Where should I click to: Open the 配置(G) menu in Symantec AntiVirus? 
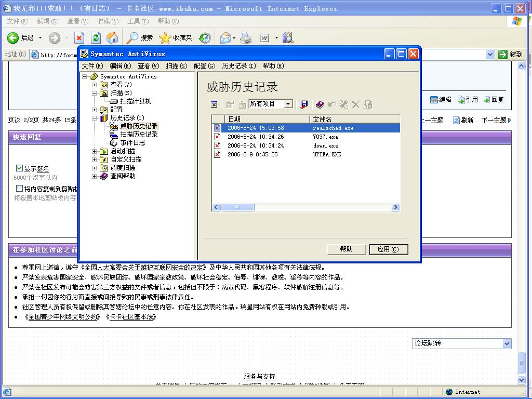205,66
